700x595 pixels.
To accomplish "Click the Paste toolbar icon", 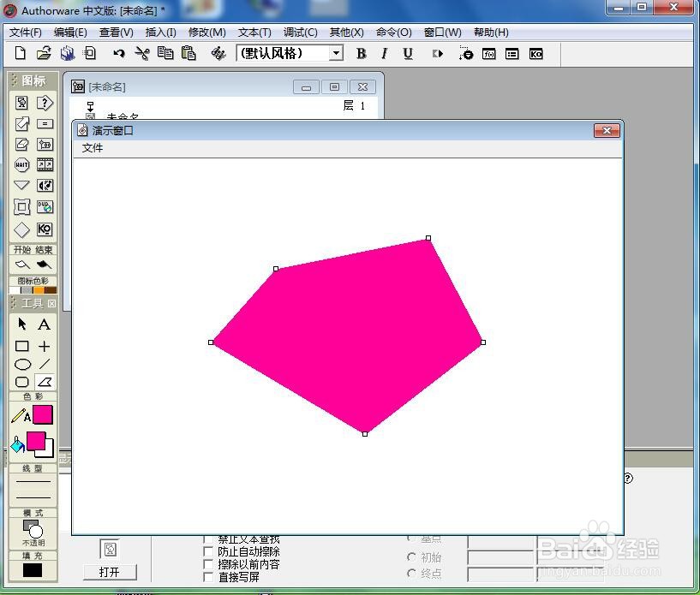I will 188,54.
